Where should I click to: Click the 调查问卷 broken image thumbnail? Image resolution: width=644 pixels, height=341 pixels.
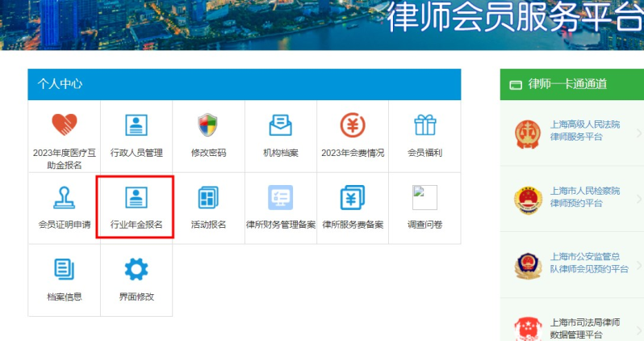point(424,198)
